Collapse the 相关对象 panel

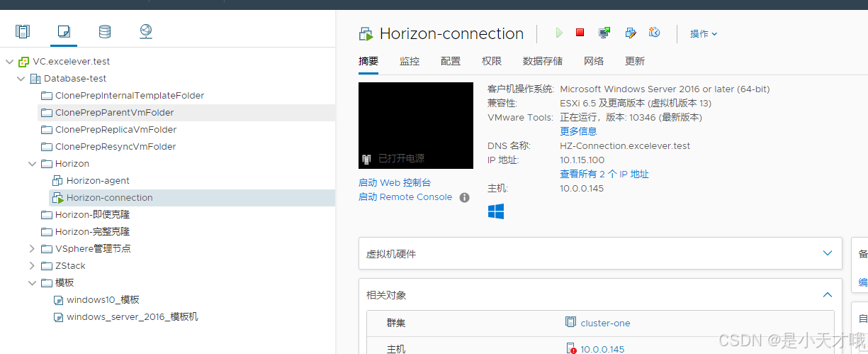[827, 294]
